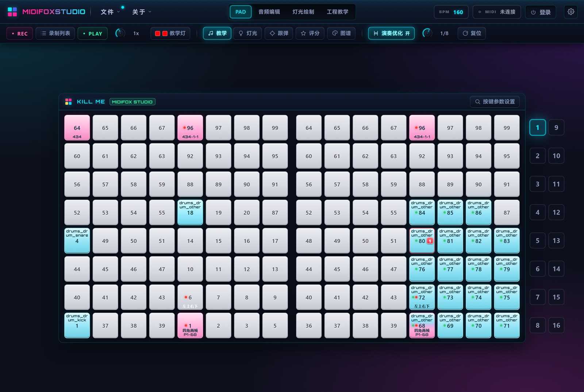Switch to the PAD tab
Viewport: 584px width, 392px height.
point(241,12)
